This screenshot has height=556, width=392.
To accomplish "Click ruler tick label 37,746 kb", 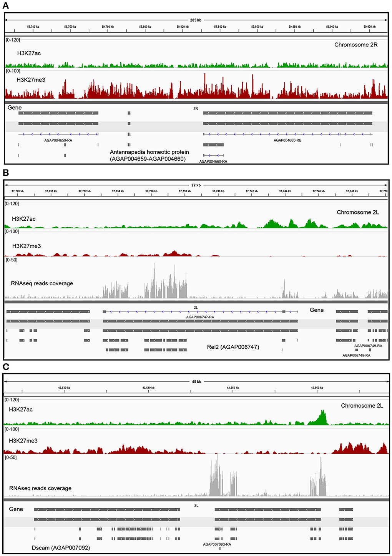I will click(318, 191).
